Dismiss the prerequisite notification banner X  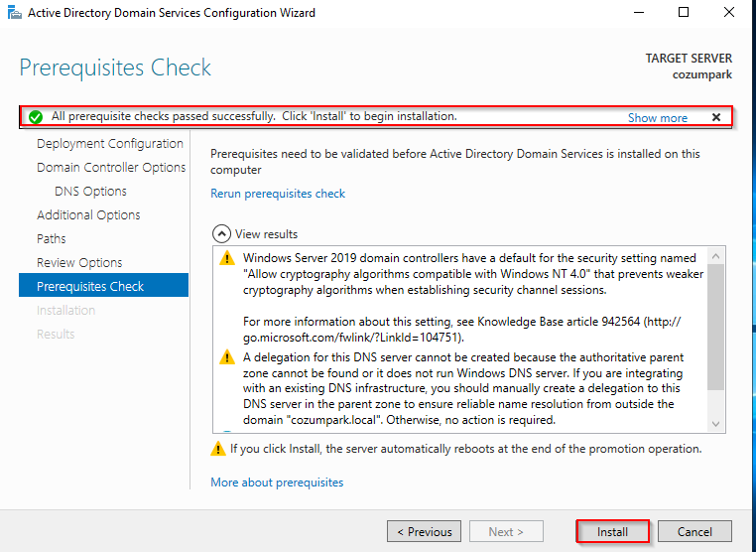point(716,117)
